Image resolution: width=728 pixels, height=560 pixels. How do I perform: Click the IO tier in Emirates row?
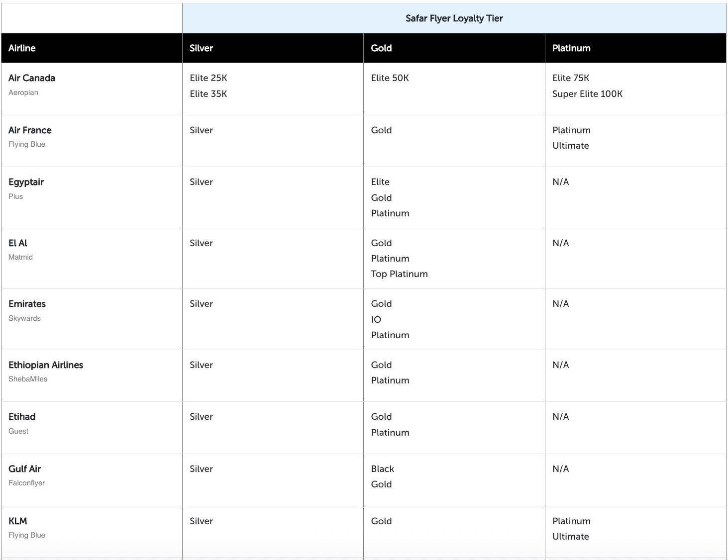[376, 320]
